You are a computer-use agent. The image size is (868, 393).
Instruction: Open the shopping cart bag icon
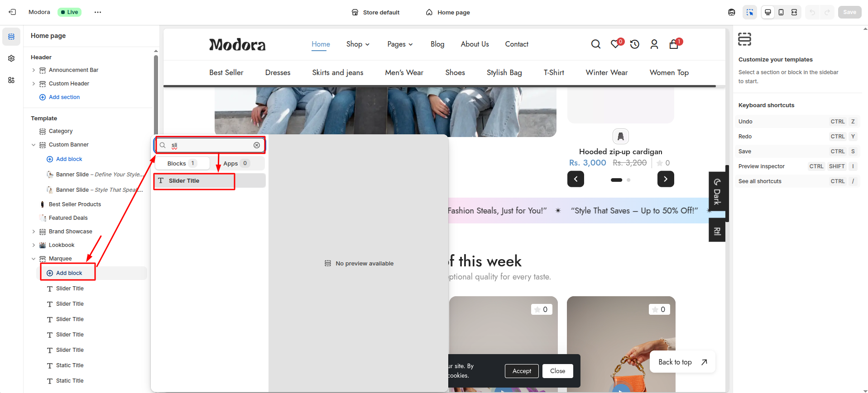pos(674,44)
